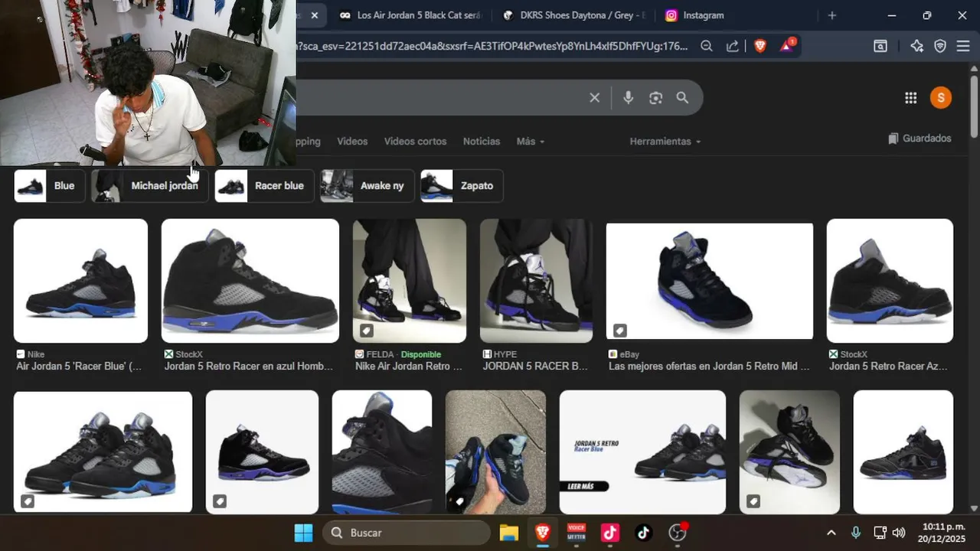The height and width of the screenshot is (551, 980).
Task: Click the Nike Racer Blue shoe thumbnail
Action: point(80,281)
